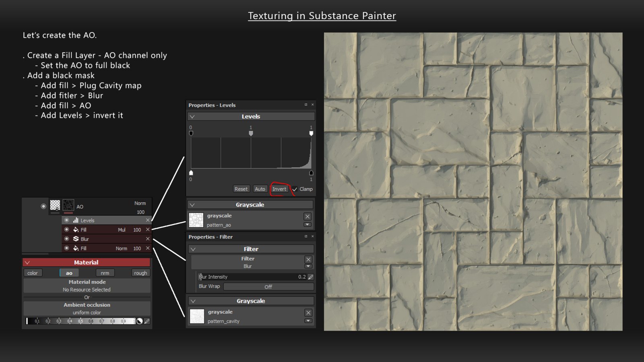Screen dimensions: 644x362
Task: Click the gray midpoint level handle
Action: click(251, 133)
